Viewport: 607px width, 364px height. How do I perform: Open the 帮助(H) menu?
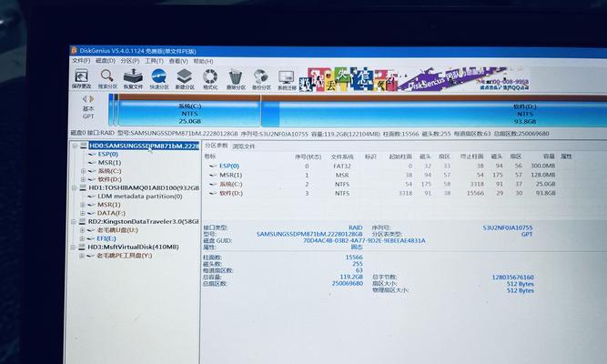tap(203, 61)
